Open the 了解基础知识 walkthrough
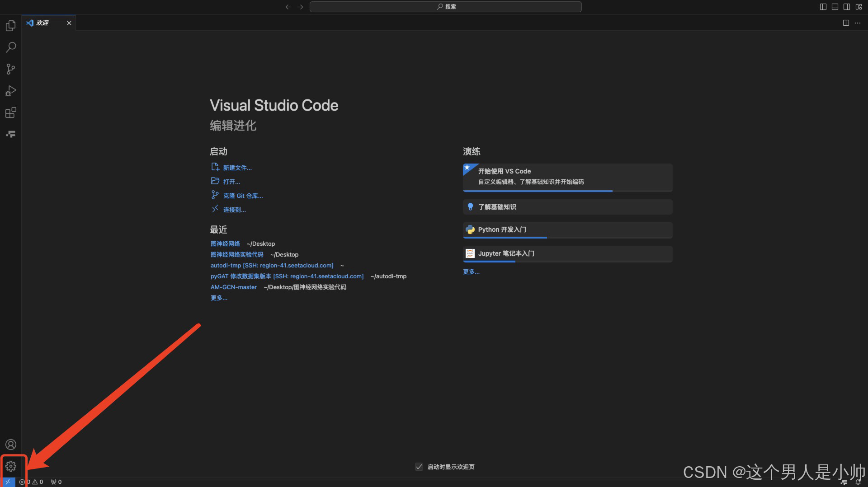 567,207
